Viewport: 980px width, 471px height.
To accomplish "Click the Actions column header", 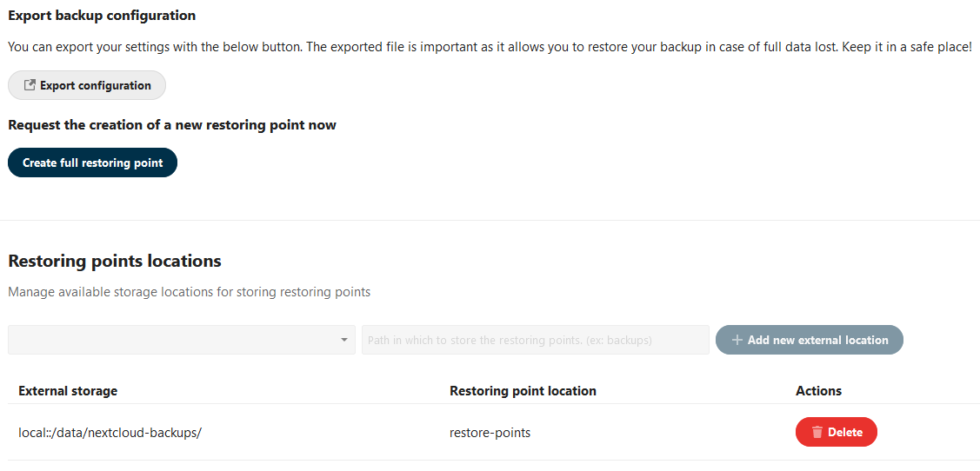I will pos(818,391).
